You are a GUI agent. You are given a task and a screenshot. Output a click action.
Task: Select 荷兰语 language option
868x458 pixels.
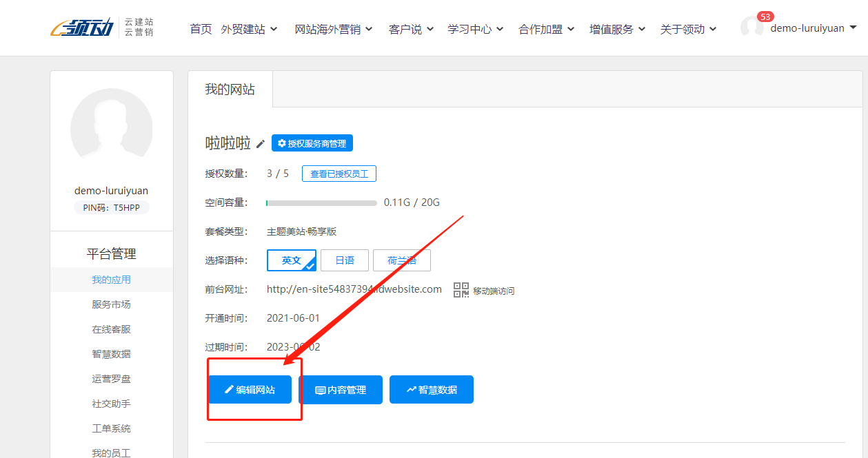[x=401, y=260]
